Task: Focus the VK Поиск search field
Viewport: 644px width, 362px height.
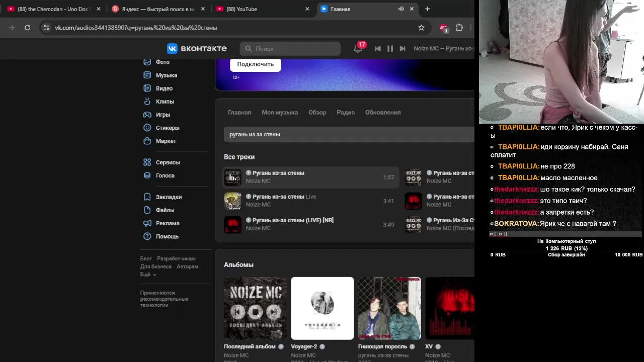Action: pyautogui.click(x=290, y=48)
